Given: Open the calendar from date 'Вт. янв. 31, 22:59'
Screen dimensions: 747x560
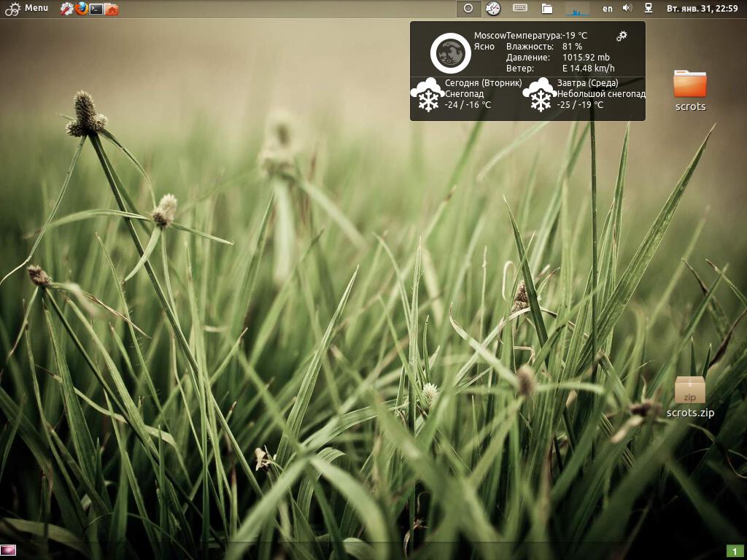Looking at the screenshot, I should pos(702,9).
